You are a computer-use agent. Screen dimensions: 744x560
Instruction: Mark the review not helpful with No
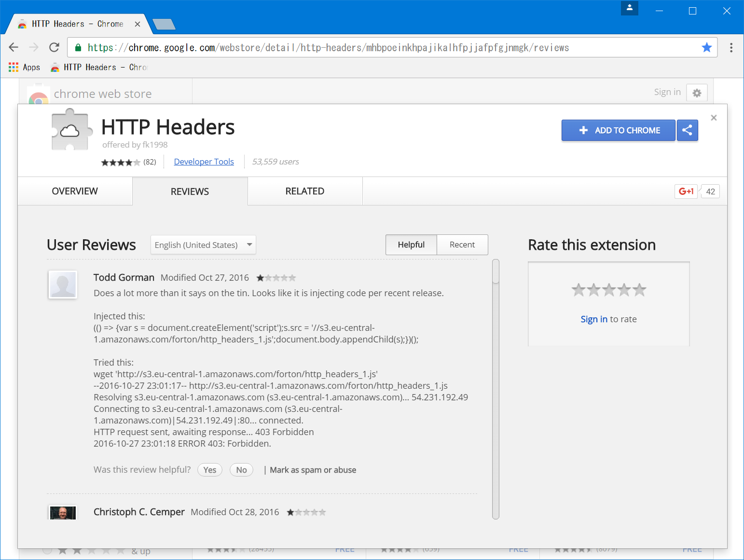(x=241, y=470)
